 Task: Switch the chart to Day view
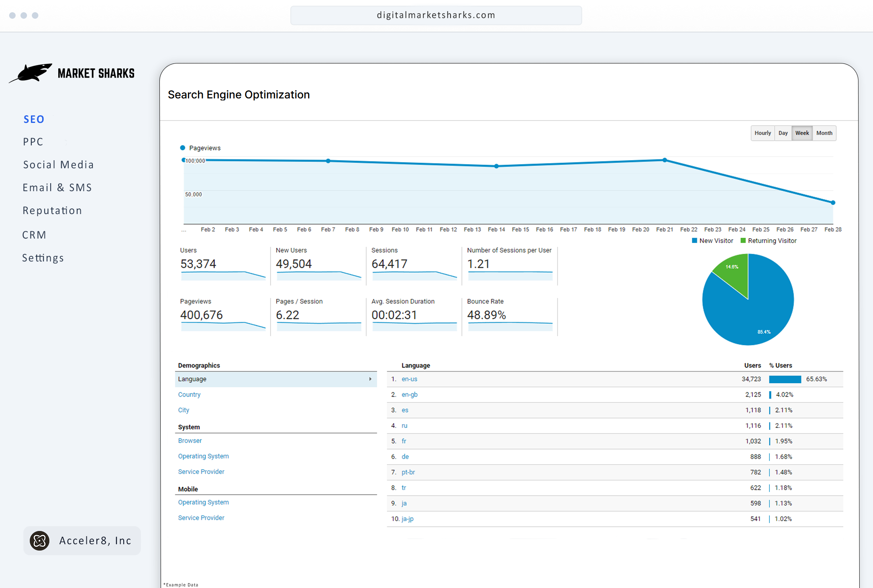pyautogui.click(x=783, y=133)
